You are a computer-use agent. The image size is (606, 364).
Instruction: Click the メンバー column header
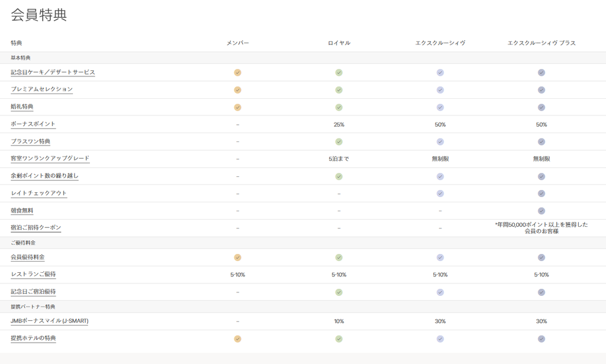(x=238, y=43)
